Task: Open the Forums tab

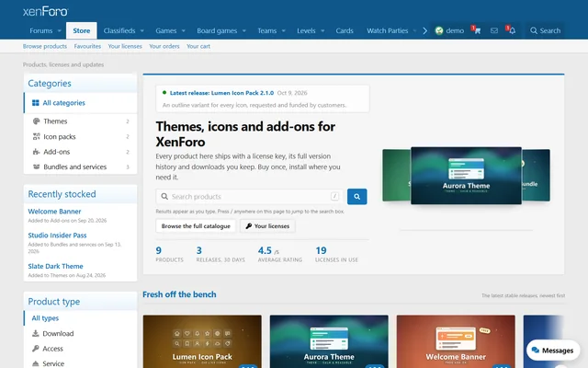Action: (41, 30)
